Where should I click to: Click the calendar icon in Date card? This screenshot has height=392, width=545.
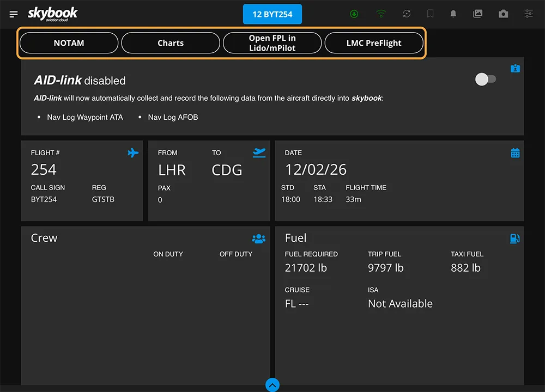(x=515, y=153)
